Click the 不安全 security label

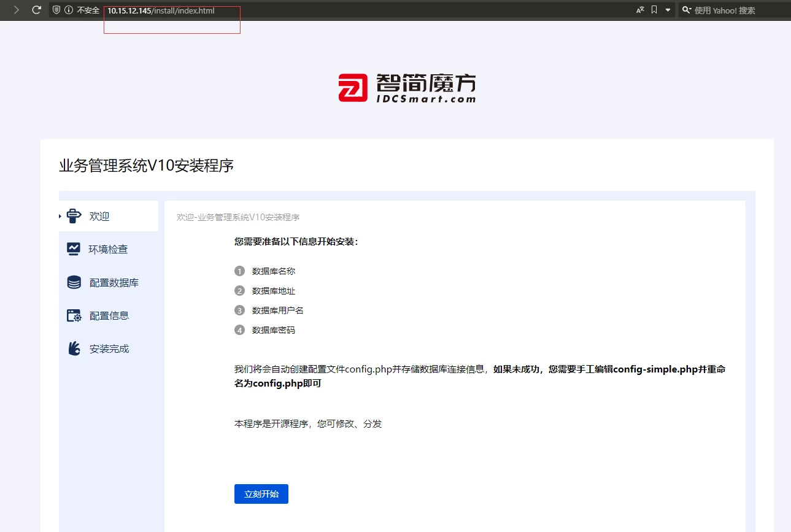(88, 10)
